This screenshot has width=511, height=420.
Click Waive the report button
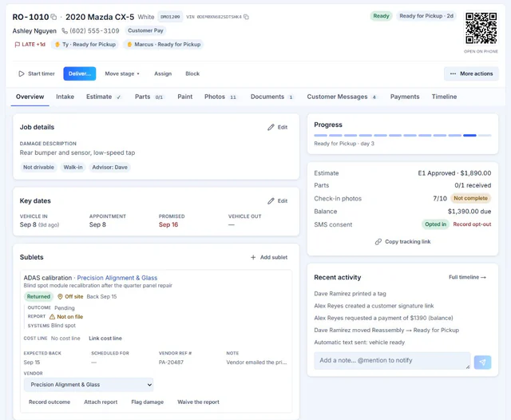tap(198, 402)
